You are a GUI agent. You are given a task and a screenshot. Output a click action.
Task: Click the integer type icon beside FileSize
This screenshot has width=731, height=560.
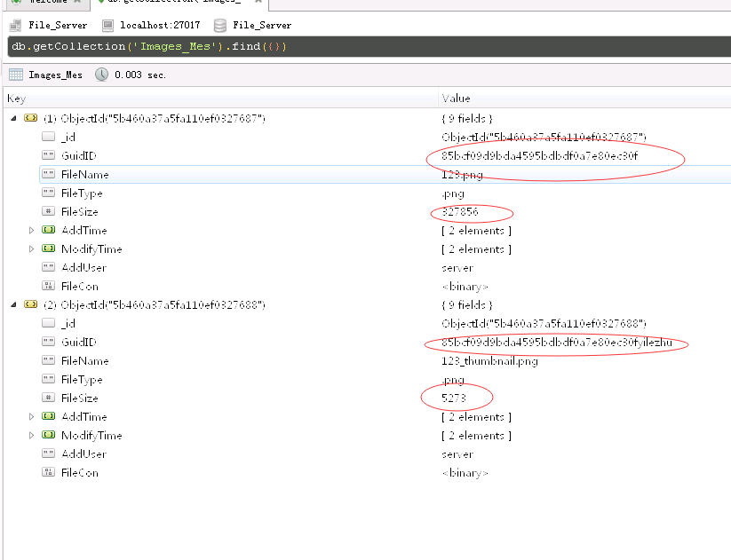pyautogui.click(x=49, y=211)
